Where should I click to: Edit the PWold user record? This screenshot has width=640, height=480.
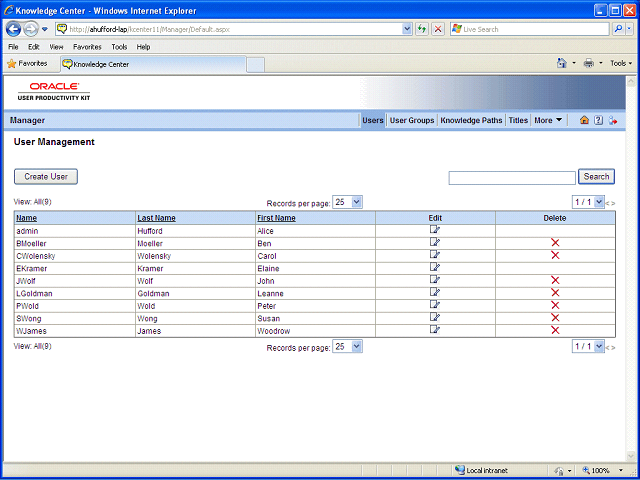point(435,305)
